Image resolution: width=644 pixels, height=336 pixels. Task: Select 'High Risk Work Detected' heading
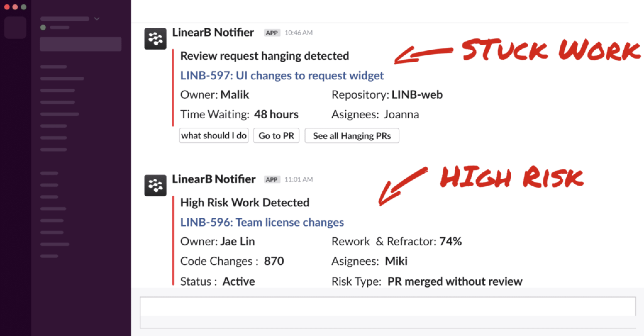[245, 202]
